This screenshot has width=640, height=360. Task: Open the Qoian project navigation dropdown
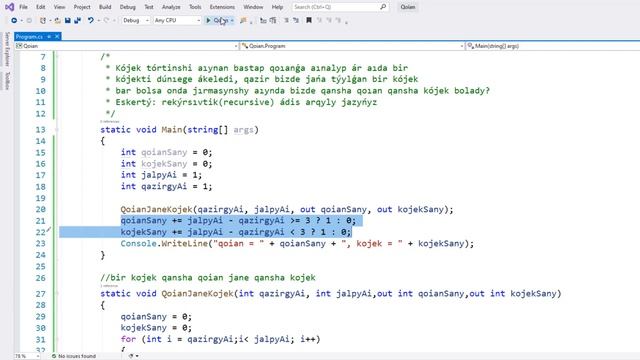(x=127, y=46)
